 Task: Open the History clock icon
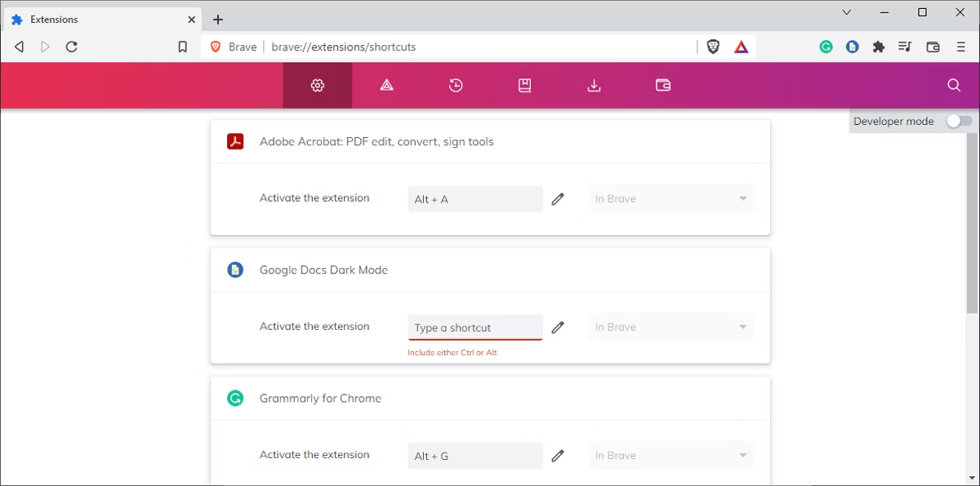tap(456, 85)
